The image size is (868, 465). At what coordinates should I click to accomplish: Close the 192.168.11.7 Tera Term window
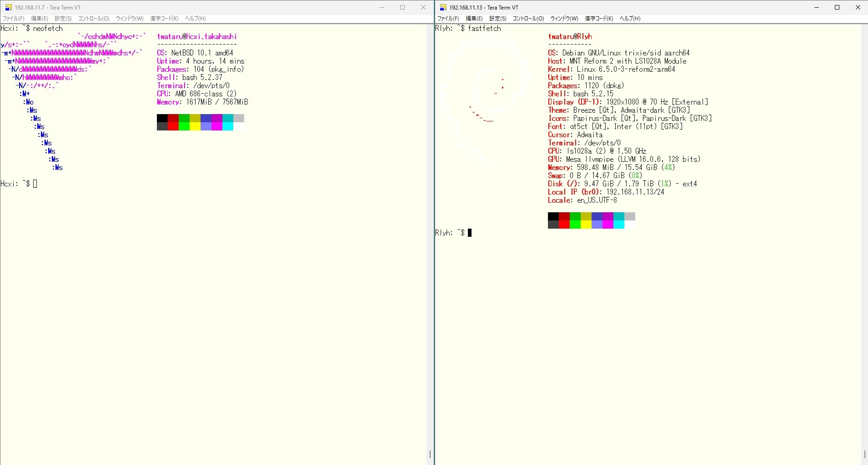point(423,7)
